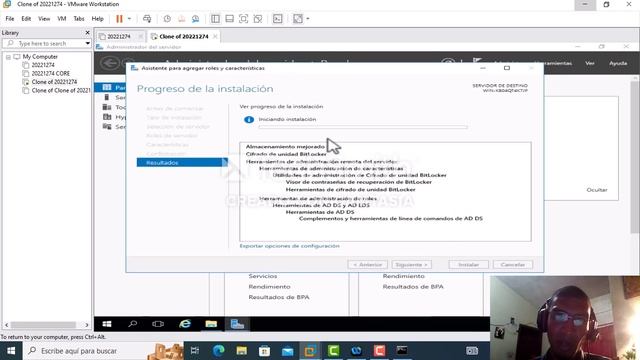Open the Mail app from host taskbar
This screenshot has height=360, width=640.
pyautogui.click(x=287, y=351)
